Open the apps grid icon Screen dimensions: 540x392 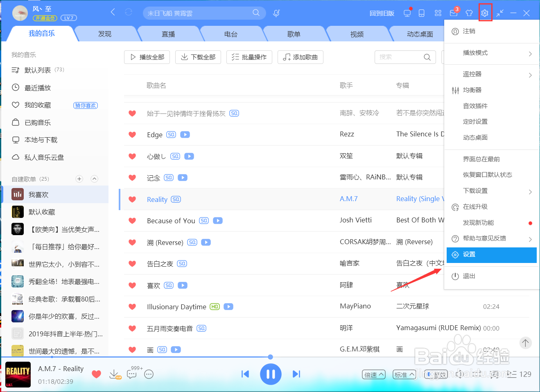(x=438, y=13)
